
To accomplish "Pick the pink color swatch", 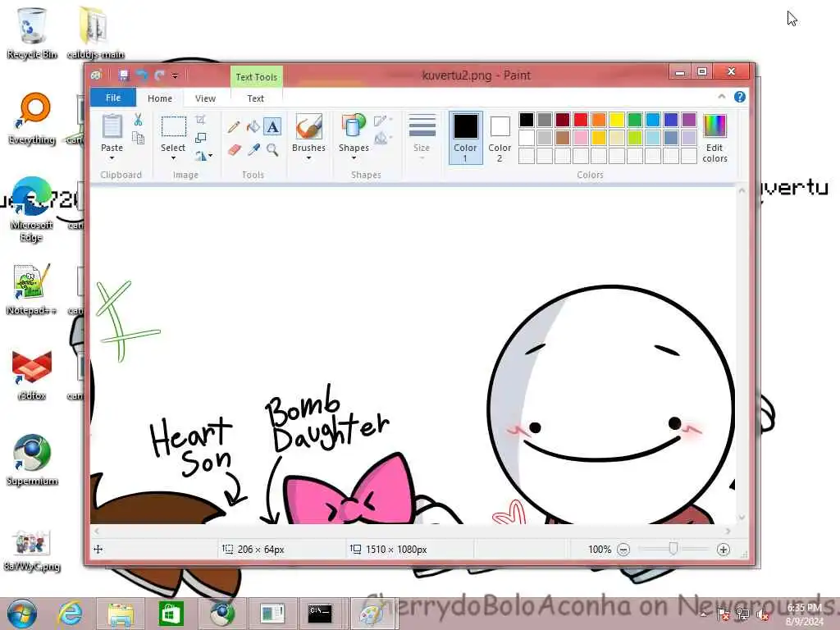I will coord(581,138).
